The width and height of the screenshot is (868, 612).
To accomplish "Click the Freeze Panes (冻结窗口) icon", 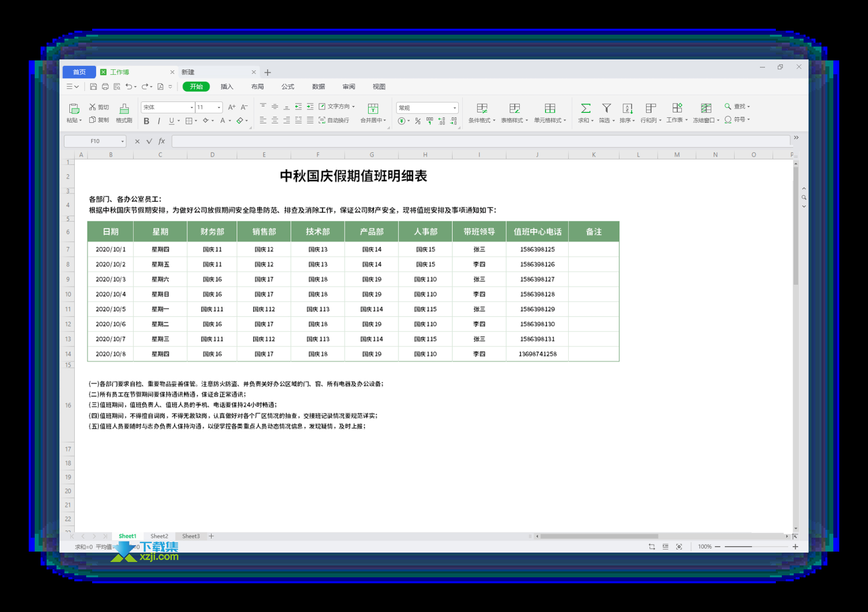I will click(706, 108).
